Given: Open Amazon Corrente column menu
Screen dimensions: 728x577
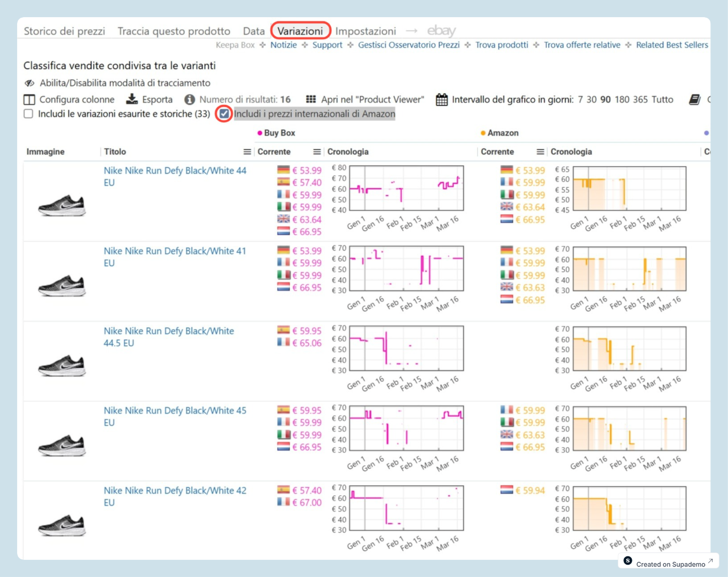Looking at the screenshot, I should 540,152.
